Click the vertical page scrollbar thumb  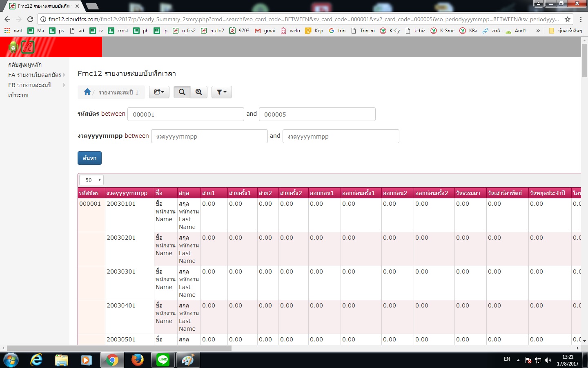pyautogui.click(x=584, y=60)
